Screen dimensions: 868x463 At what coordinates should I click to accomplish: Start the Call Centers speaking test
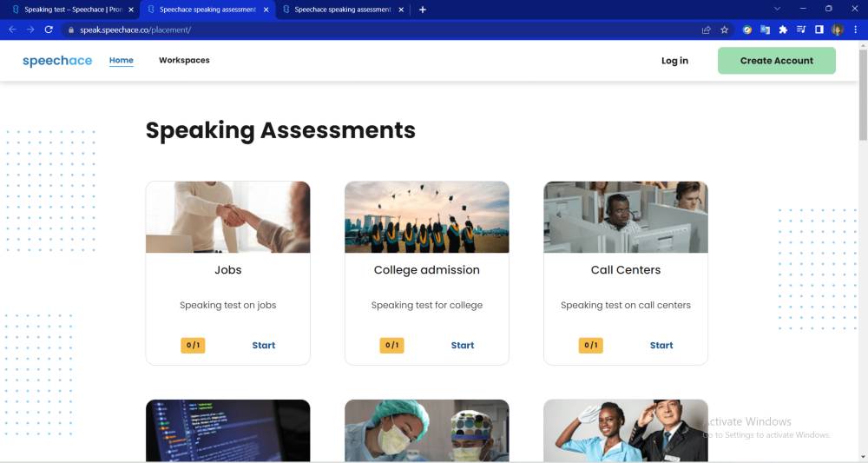(661, 345)
